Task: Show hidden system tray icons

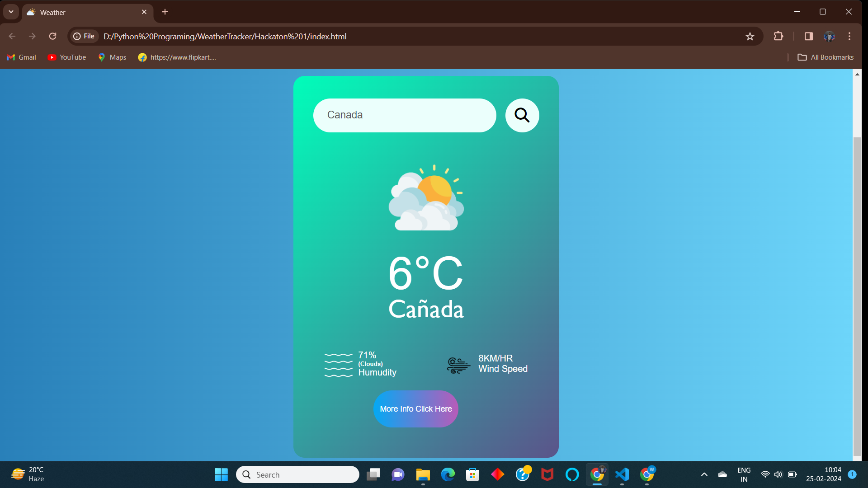Action: [704, 474]
